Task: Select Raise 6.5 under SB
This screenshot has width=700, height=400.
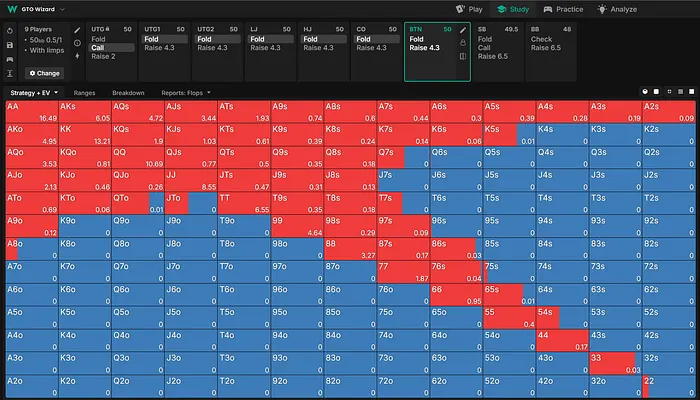Action: tap(493, 57)
